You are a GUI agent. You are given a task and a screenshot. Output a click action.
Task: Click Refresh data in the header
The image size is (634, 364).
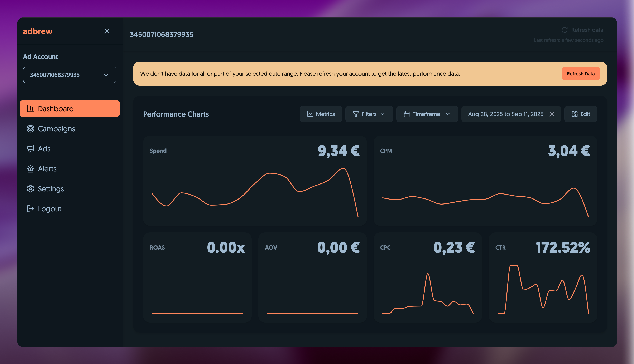(582, 30)
